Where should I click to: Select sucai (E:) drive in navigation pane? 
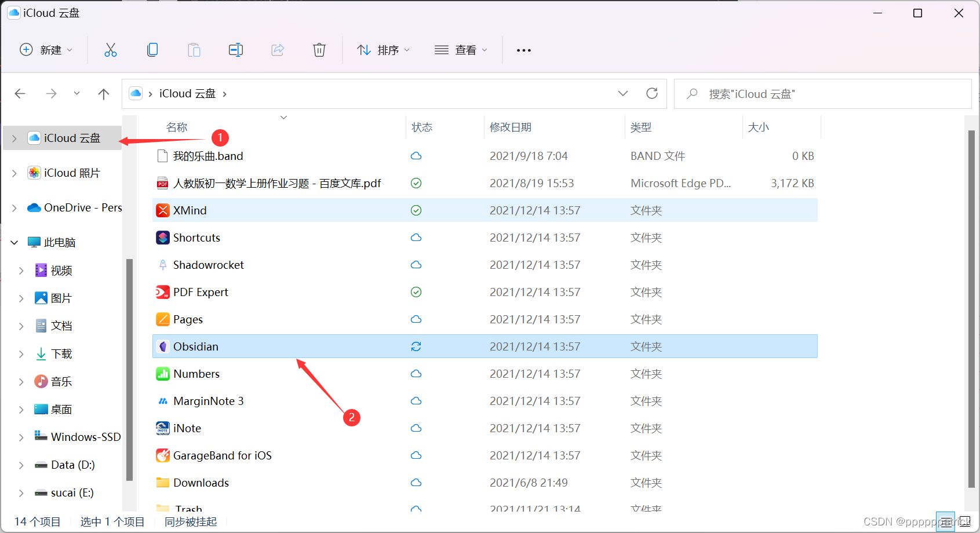(x=72, y=492)
